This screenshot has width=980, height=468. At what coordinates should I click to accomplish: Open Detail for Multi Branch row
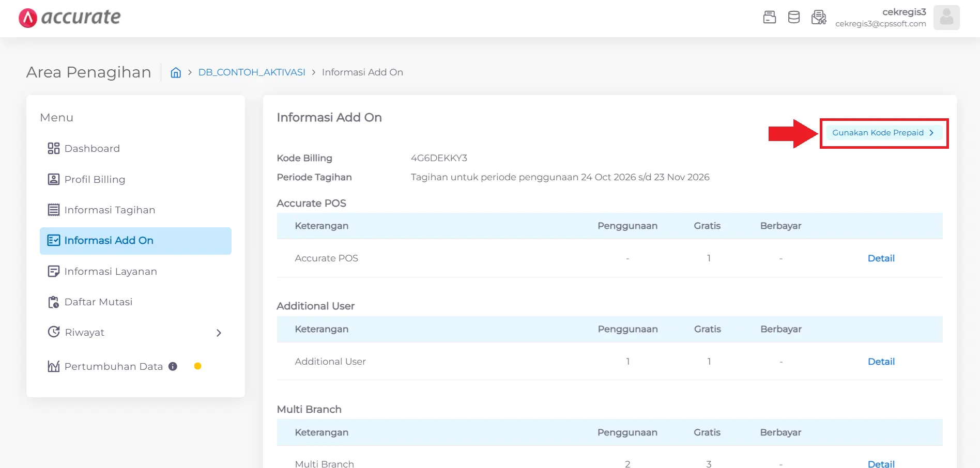click(881, 464)
